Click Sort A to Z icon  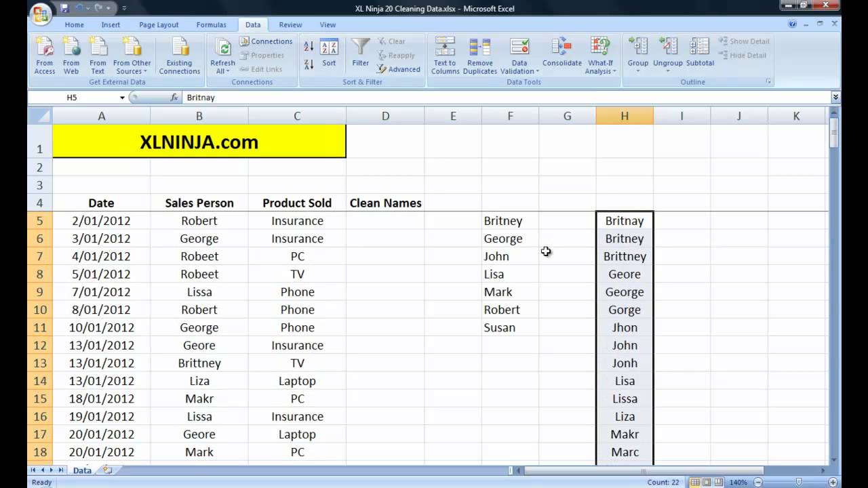[x=309, y=47]
